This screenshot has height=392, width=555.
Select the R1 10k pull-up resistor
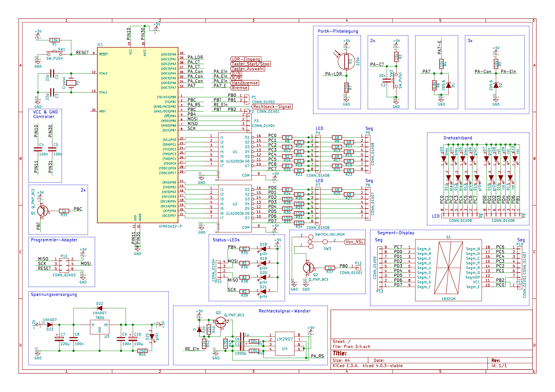(54, 40)
